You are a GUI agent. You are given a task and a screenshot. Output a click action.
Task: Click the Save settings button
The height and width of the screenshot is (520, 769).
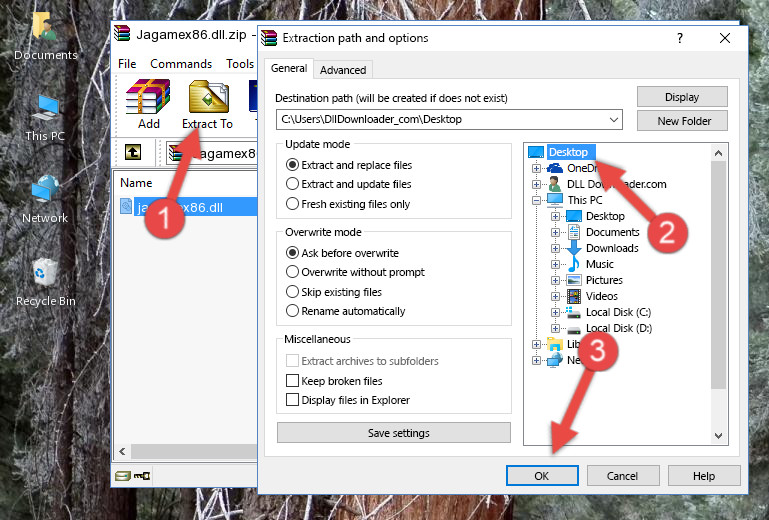click(394, 433)
